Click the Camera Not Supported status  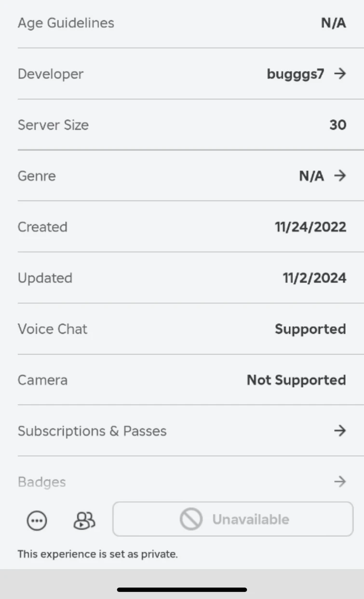(297, 380)
